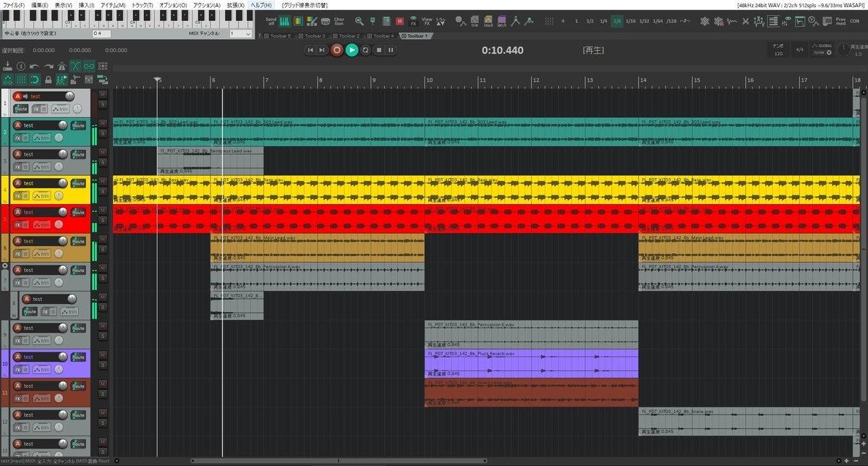The width and height of the screenshot is (868, 466).
Task: Click the Record button
Action: click(337, 50)
